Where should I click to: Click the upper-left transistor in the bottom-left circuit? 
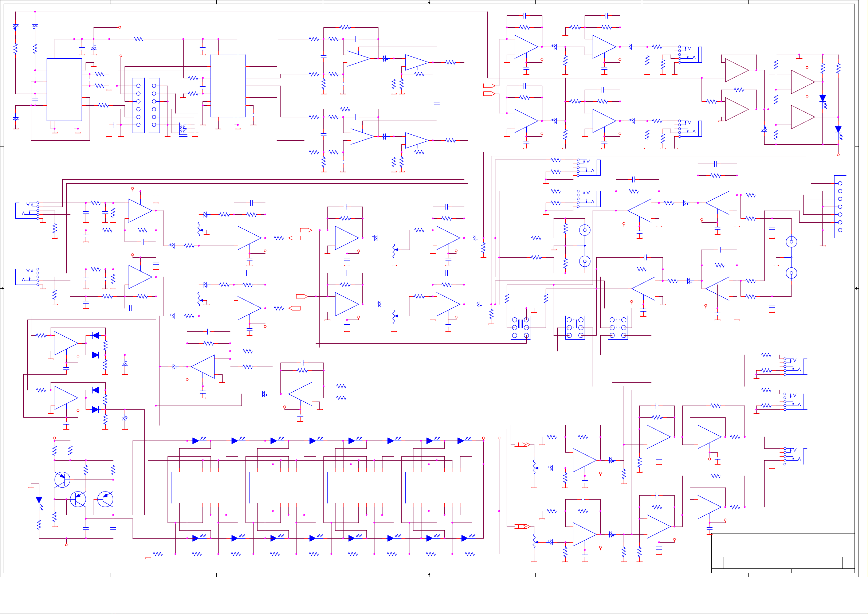coord(62,480)
